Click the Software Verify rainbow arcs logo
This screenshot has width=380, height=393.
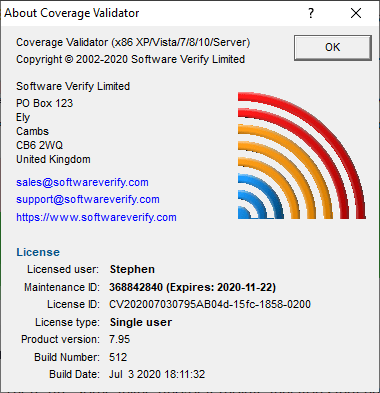click(x=301, y=155)
